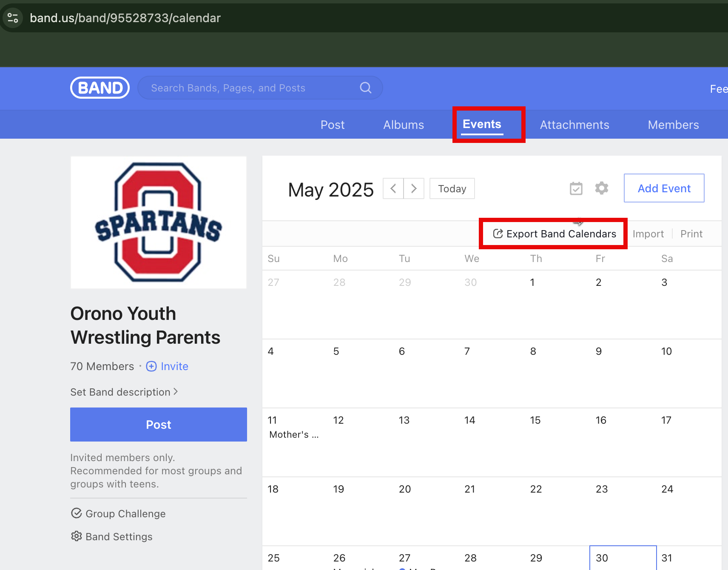Open the Post tab
This screenshot has height=570, width=728.
[x=333, y=125]
